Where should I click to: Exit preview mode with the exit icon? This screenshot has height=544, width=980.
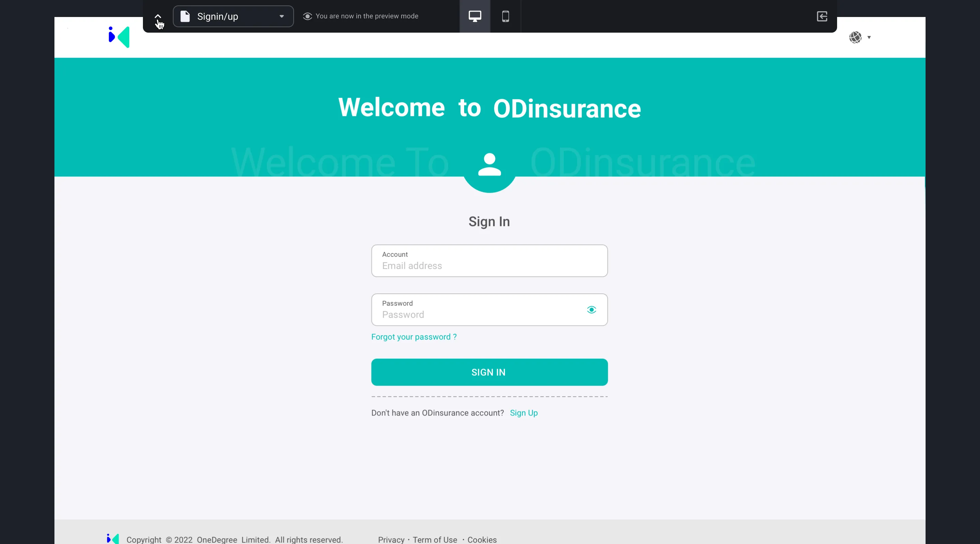click(822, 16)
